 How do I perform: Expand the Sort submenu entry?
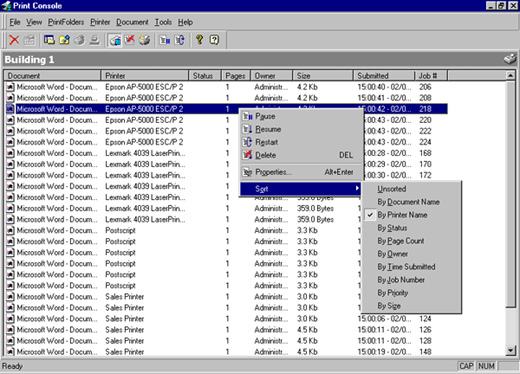[301, 189]
